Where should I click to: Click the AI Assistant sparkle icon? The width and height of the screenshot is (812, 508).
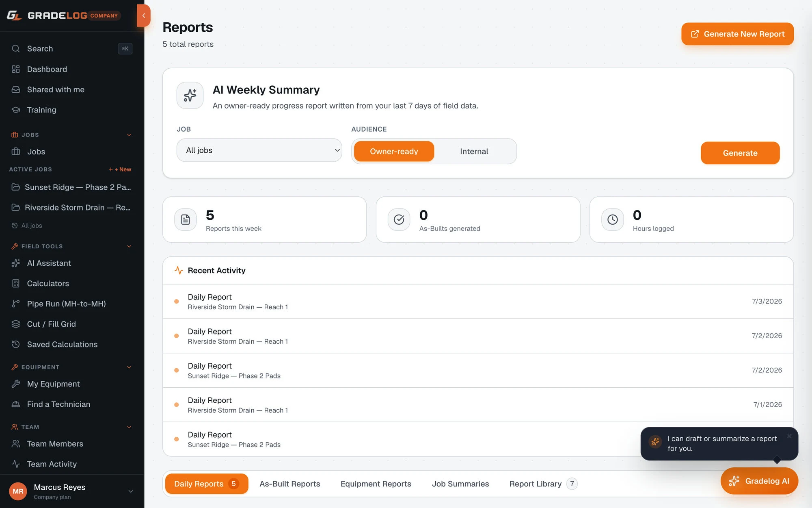(16, 263)
